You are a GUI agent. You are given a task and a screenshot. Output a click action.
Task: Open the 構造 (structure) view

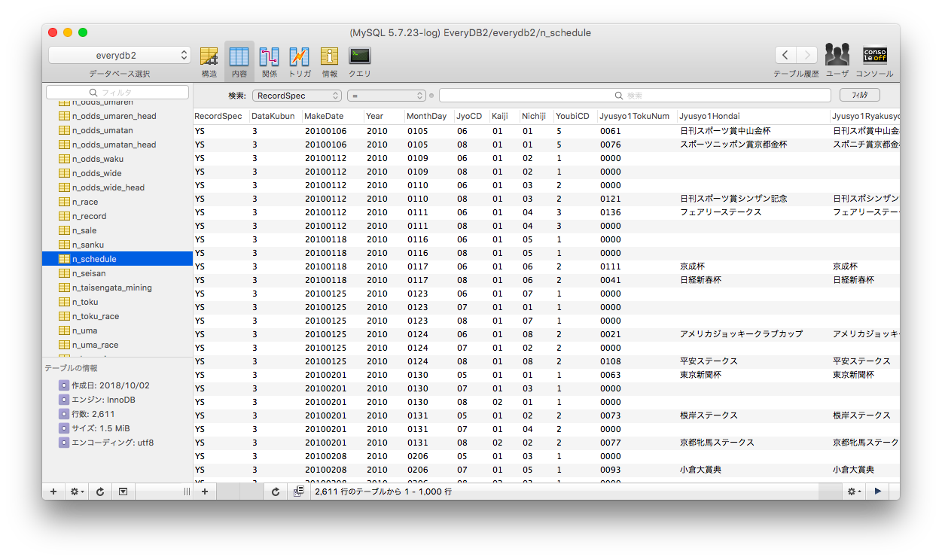coord(209,62)
